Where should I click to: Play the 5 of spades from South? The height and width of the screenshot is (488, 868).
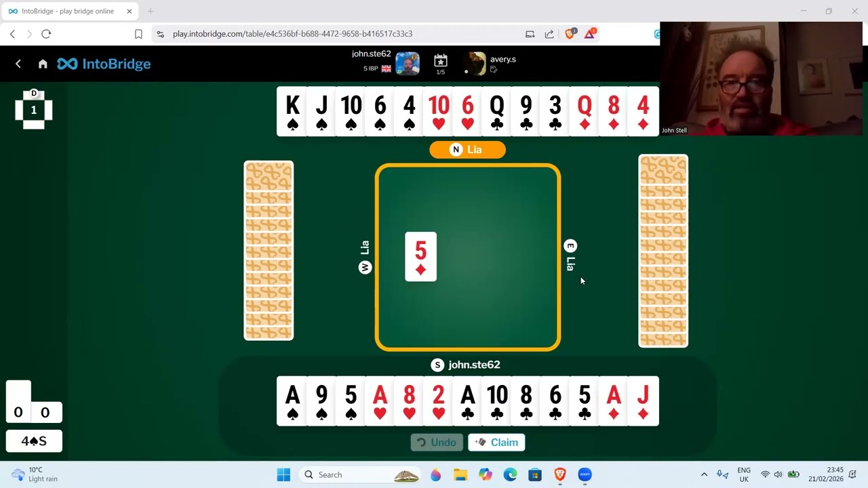pyautogui.click(x=351, y=401)
